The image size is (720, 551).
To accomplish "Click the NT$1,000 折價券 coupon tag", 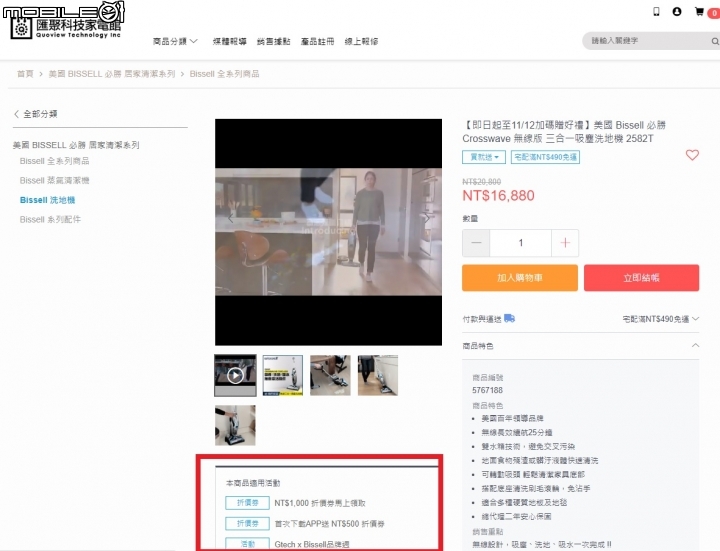I will [x=248, y=503].
